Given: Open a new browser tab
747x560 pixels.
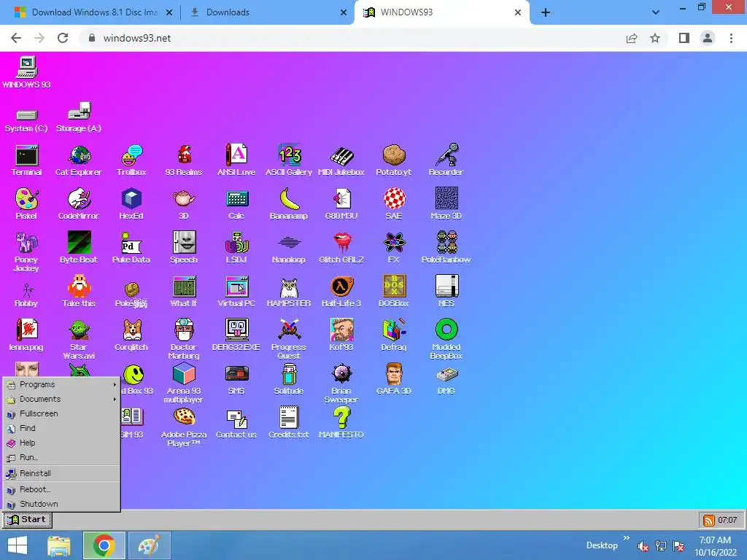Looking at the screenshot, I should click(x=546, y=12).
